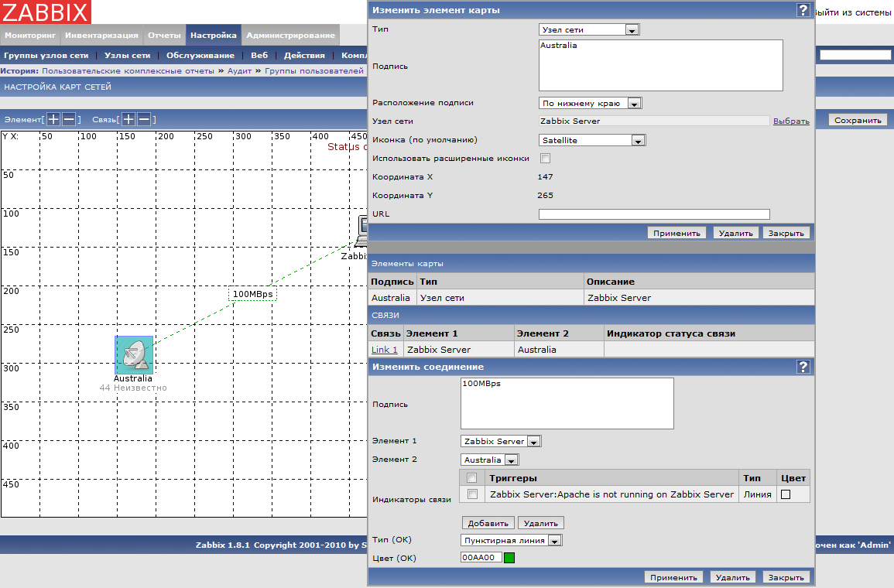Click the URL input field

[x=654, y=214]
